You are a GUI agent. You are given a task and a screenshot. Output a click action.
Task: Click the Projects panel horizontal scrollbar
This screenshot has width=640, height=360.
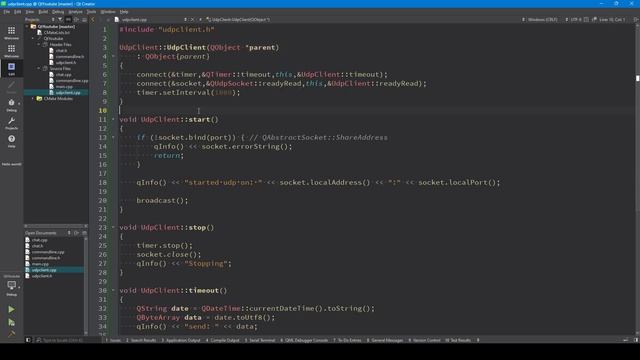click(x=56, y=226)
